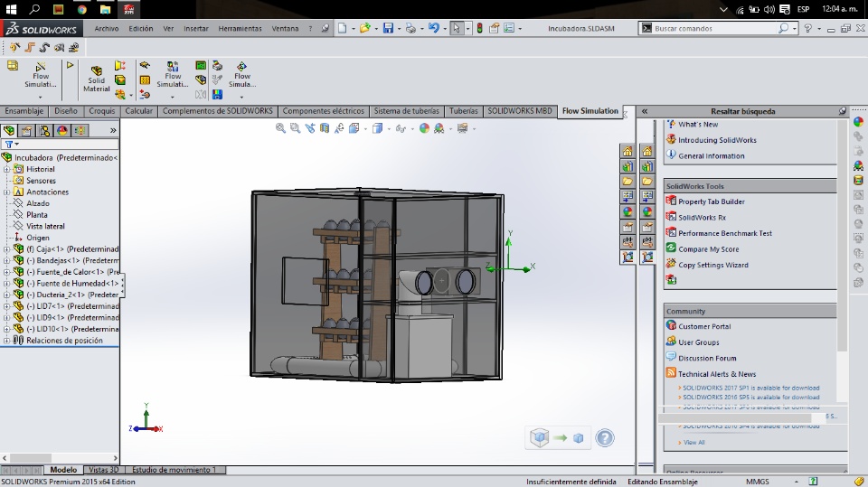Select the Vista lateral plane
The image size is (868, 487).
point(45,227)
